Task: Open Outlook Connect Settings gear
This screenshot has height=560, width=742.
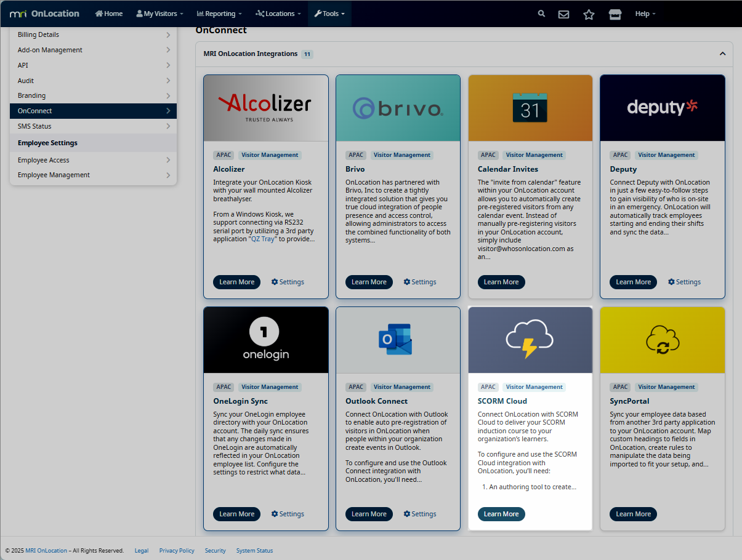Action: [420, 514]
